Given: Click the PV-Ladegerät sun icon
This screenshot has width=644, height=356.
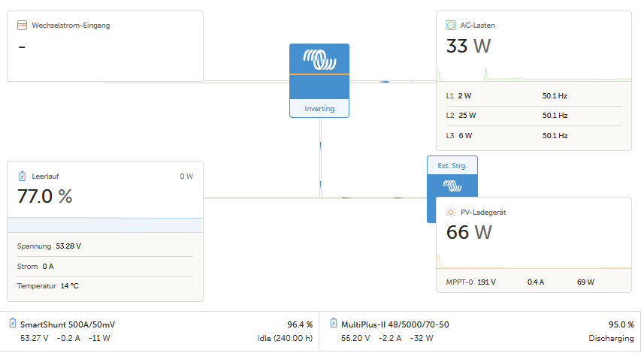Looking at the screenshot, I should pos(451,213).
